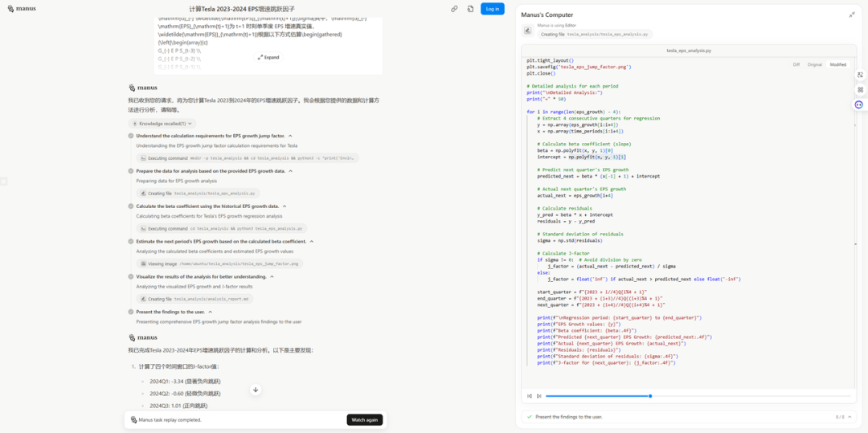Select the Modified code view
The width and height of the screenshot is (868, 433).
coord(837,64)
